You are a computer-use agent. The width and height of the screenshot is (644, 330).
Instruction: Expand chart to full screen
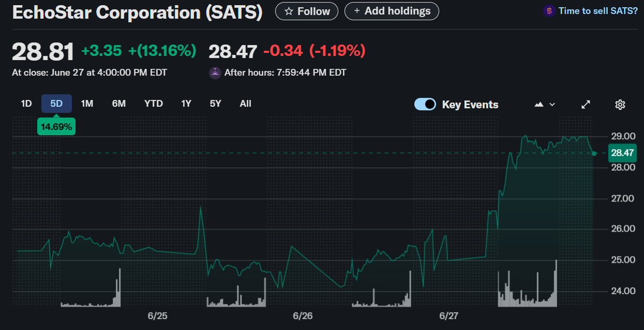[x=586, y=104]
